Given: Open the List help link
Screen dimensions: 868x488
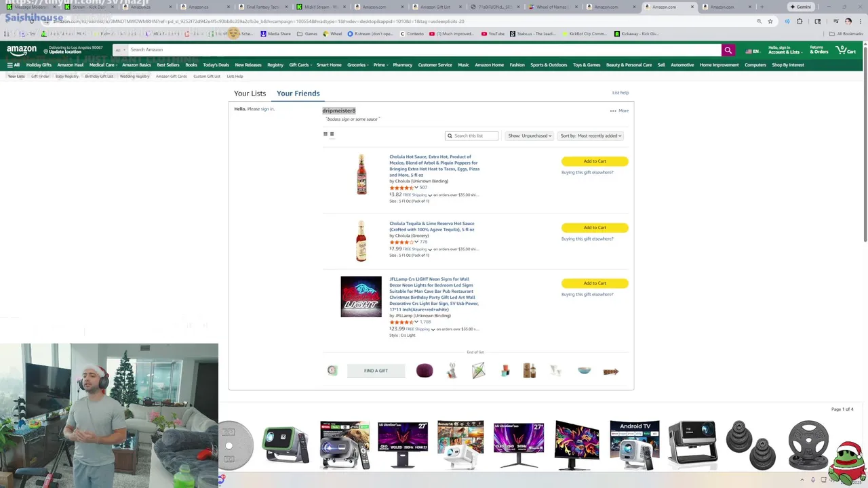Looking at the screenshot, I should [620, 93].
